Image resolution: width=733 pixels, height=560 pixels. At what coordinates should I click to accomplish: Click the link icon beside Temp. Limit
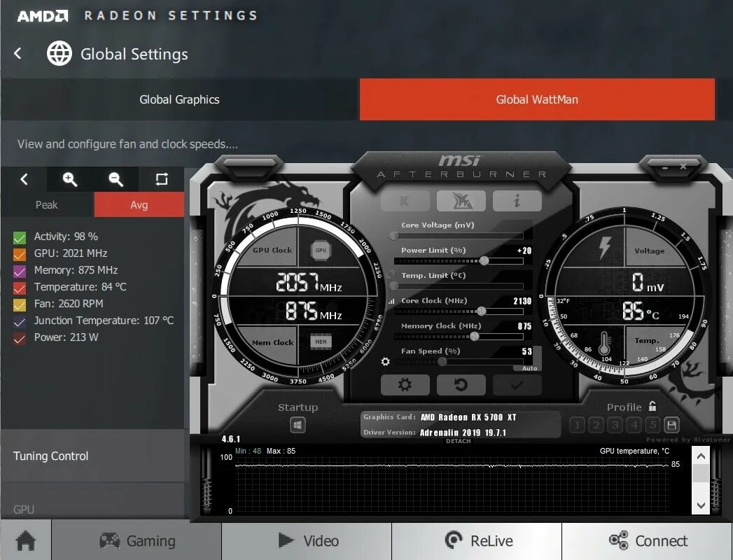[x=391, y=275]
